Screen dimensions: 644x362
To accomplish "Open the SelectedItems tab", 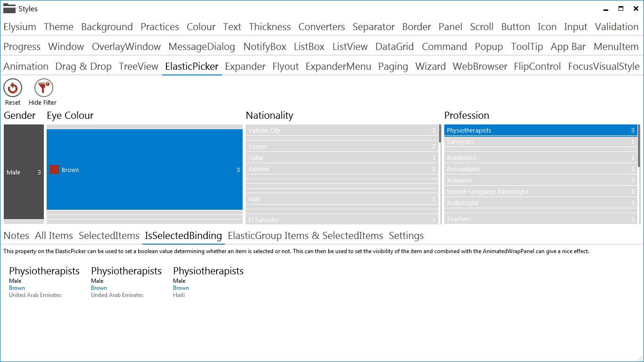I will pyautogui.click(x=108, y=236).
